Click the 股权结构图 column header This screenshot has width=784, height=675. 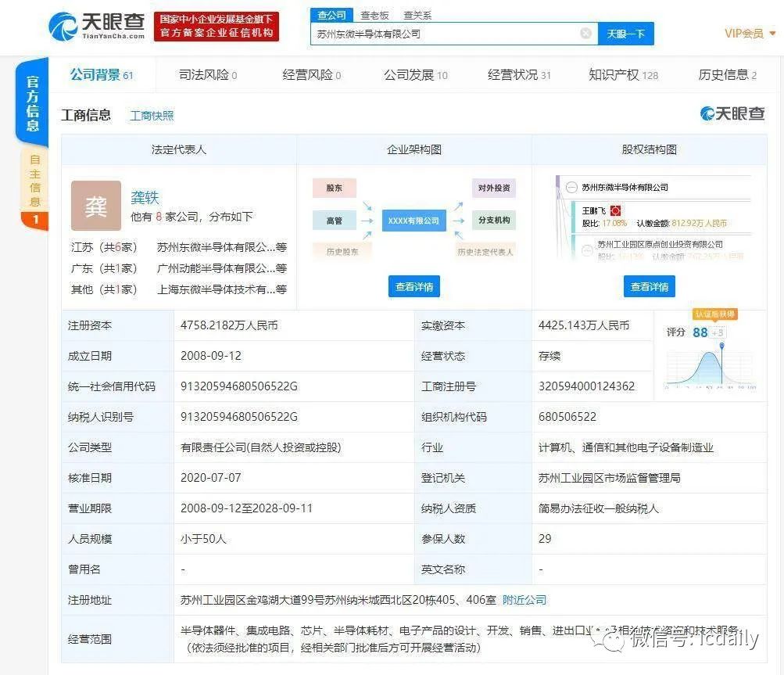tap(649, 149)
